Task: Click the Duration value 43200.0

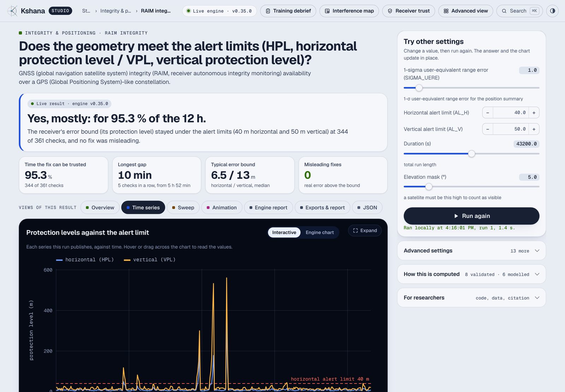Action: [x=527, y=144]
